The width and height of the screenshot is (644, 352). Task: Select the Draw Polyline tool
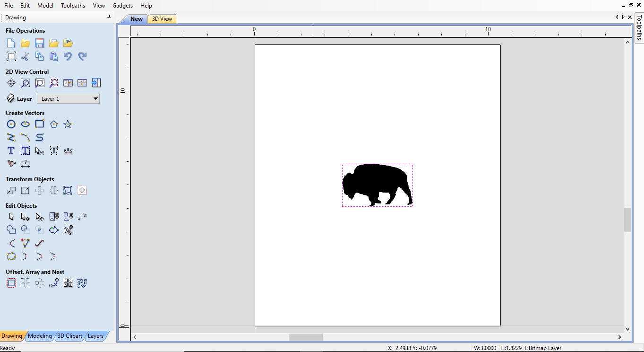[11, 137]
